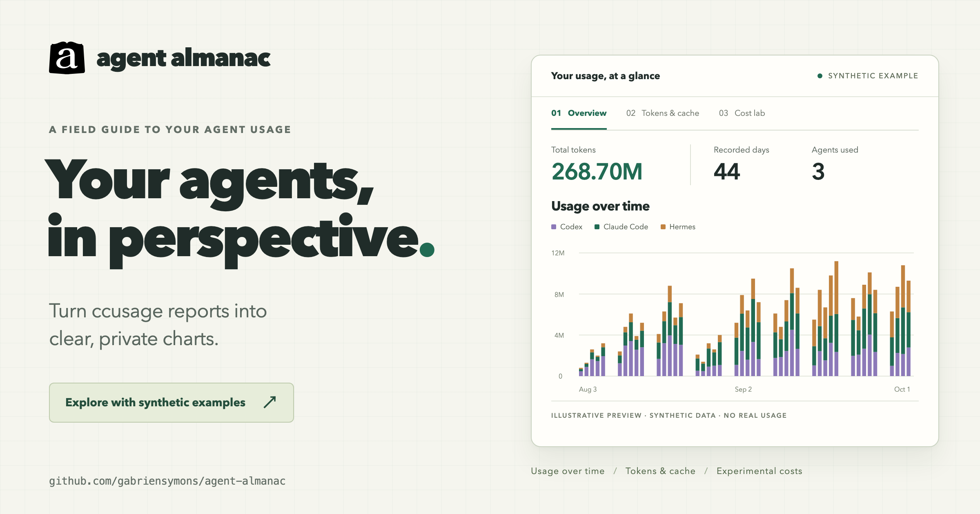Click the Total tokens label

pos(573,150)
